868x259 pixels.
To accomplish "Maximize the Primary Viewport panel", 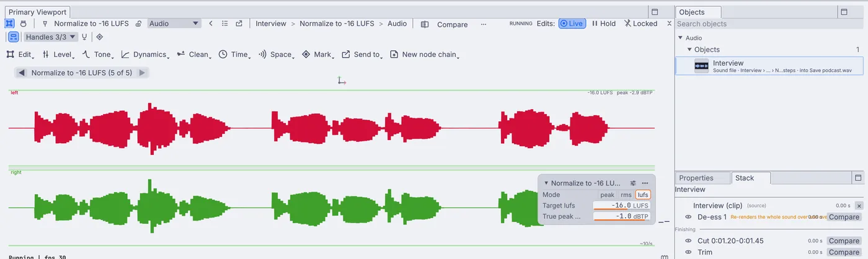I will coord(654,12).
